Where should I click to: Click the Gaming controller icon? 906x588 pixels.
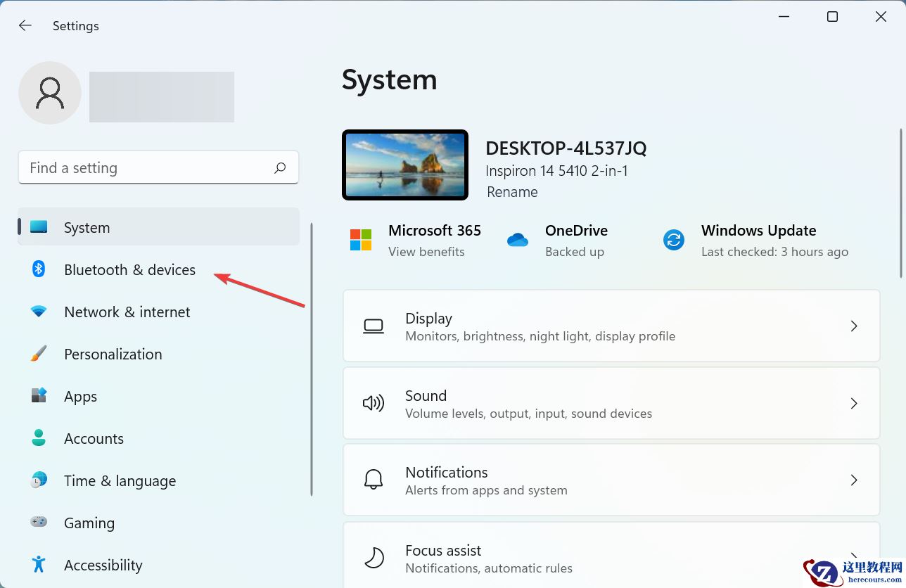tap(39, 523)
